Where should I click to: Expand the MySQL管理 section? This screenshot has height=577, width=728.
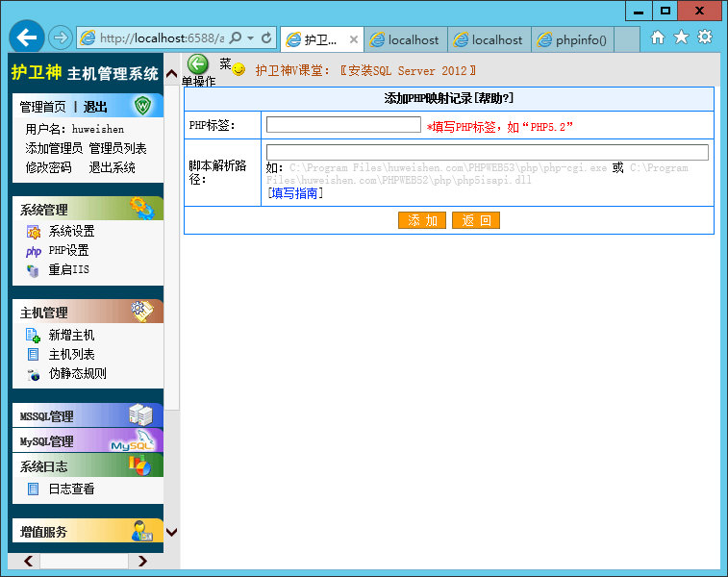[x=88, y=440]
